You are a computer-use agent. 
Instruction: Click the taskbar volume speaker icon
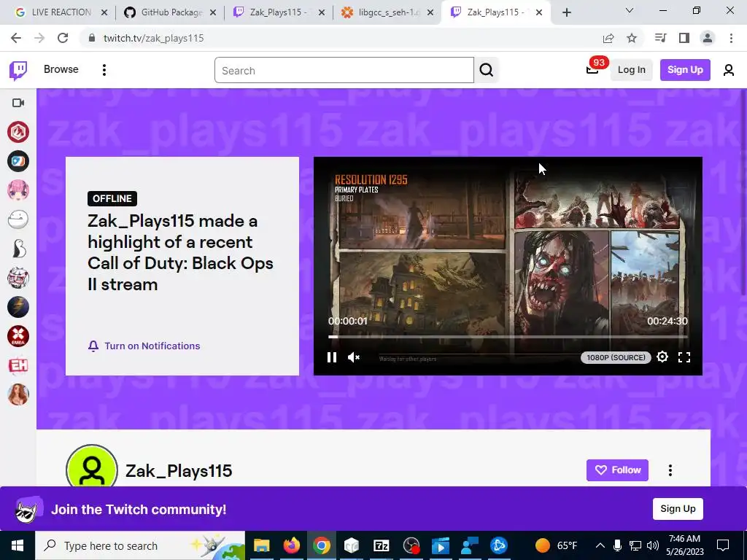653,545
